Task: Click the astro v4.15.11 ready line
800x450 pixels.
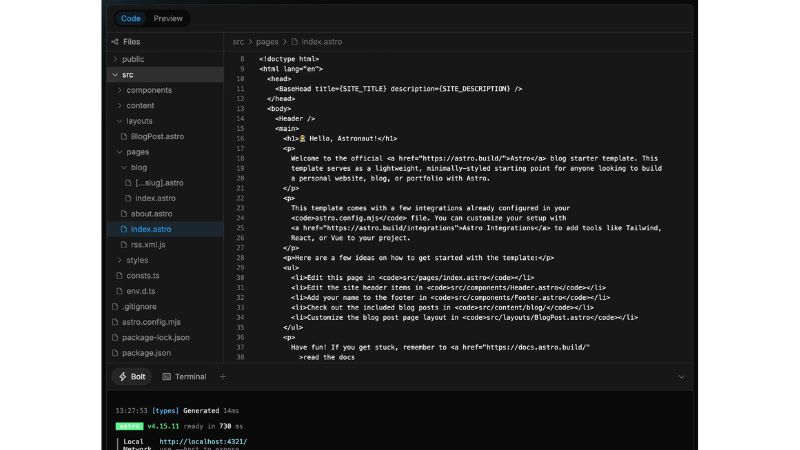Action: pos(179,426)
